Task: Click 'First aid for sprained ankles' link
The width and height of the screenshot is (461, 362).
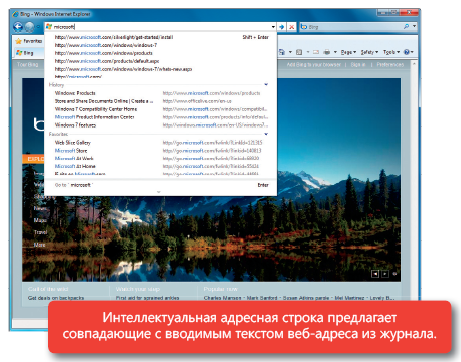Action: (147, 298)
